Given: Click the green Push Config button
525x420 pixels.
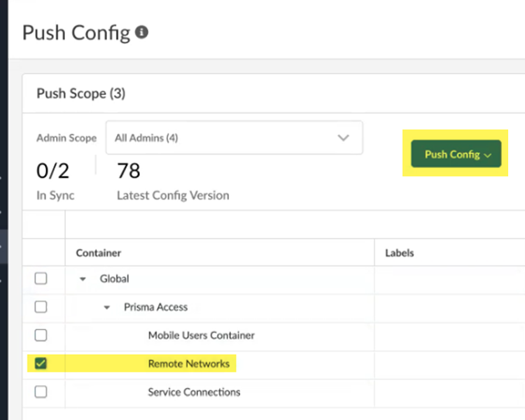Looking at the screenshot, I should (x=456, y=154).
